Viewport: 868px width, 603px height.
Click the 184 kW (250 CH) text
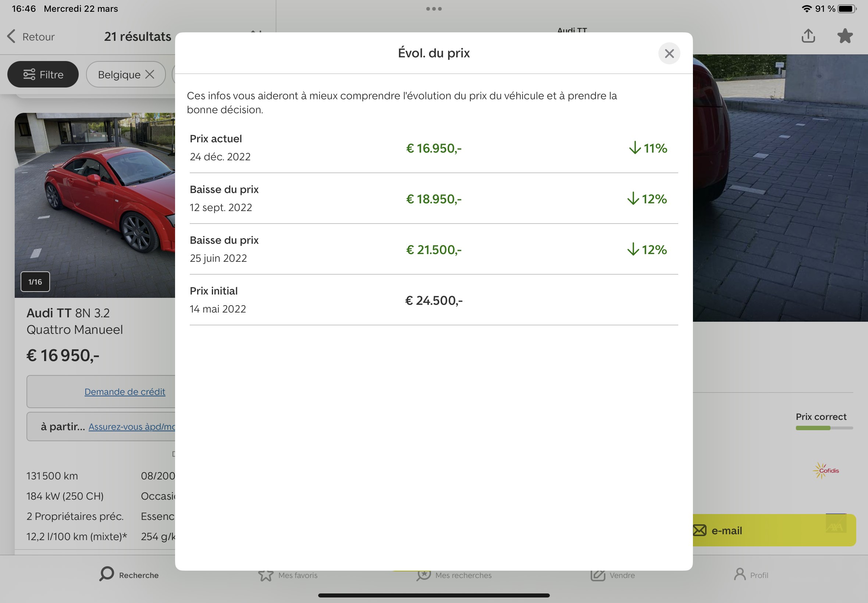(x=65, y=496)
